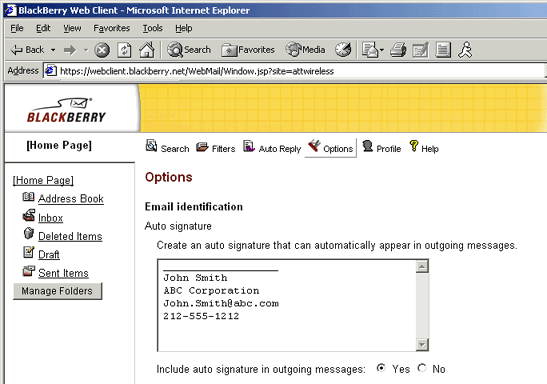
Task: Open the Forward history dropdown arrow
Action: [x=85, y=50]
